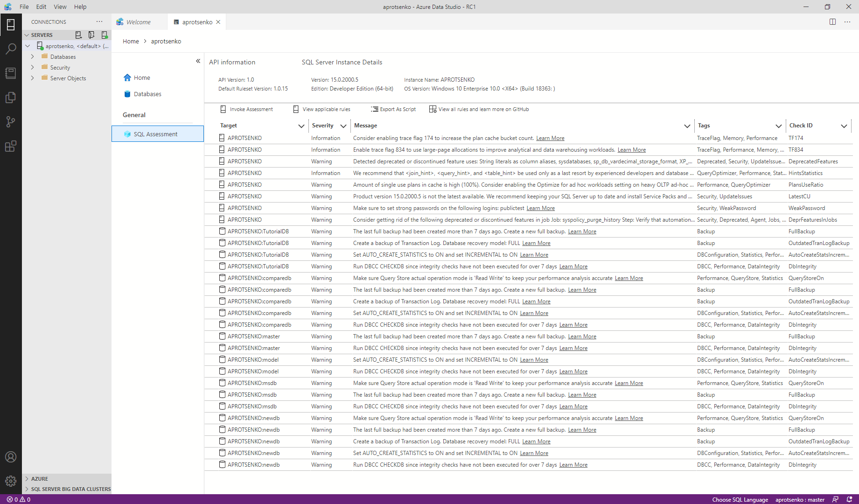This screenshot has height=504, width=859.
Task: Click View applicable rules button
Action: click(x=321, y=109)
